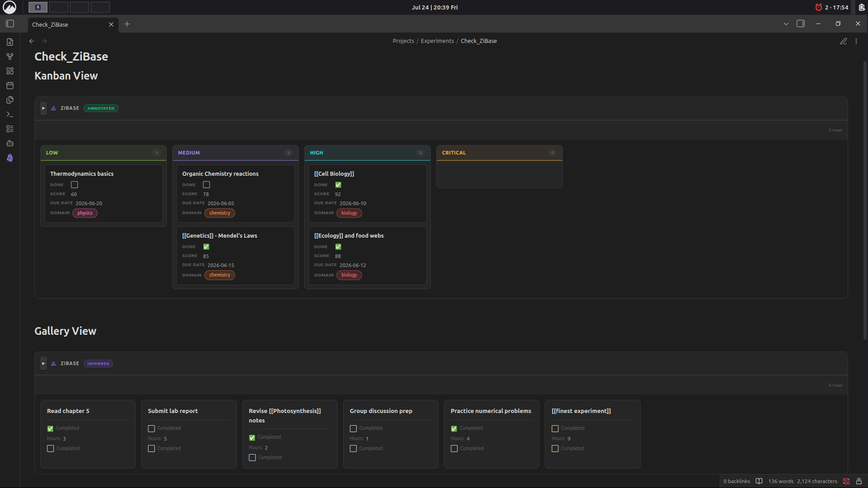This screenshot has height=488, width=868.
Task: Close the Check_ZiBase tab
Action: pos(111,24)
